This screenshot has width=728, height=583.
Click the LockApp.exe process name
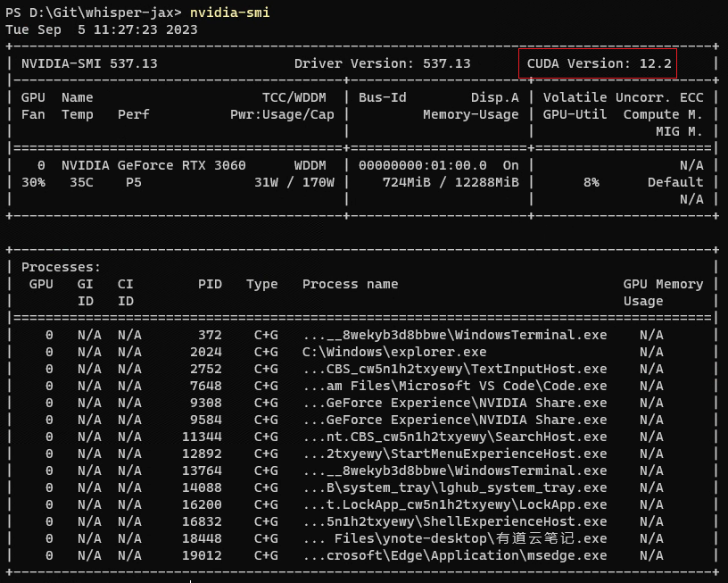click(x=454, y=505)
